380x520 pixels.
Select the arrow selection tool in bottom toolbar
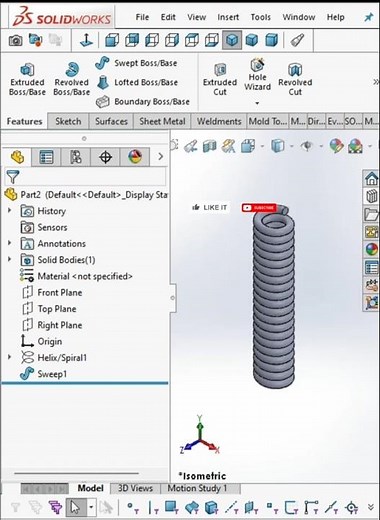pos(76,508)
